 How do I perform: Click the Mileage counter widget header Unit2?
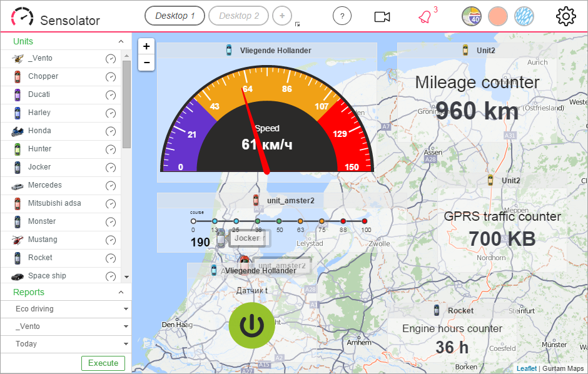(x=479, y=50)
